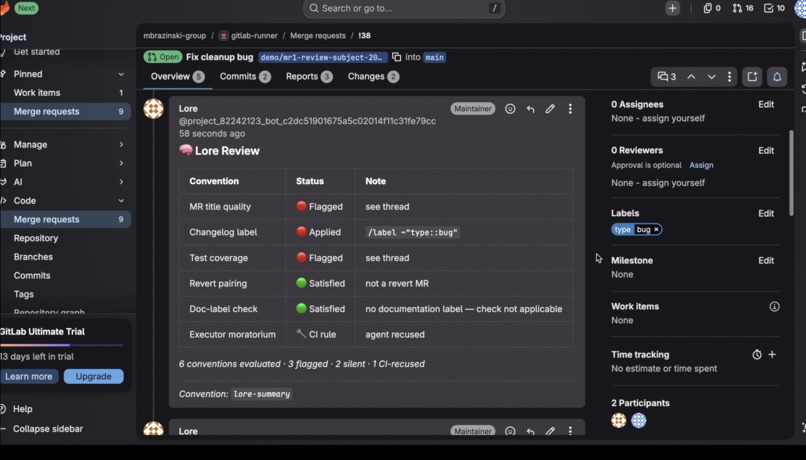Toggle the notifications bell button
The height and width of the screenshot is (460, 806).
(x=777, y=77)
